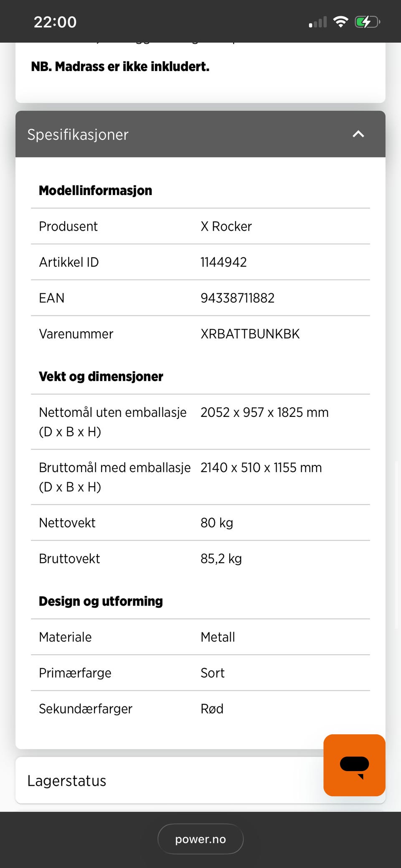
Task: Tap the collapse chevron on Spesifikasjoner
Action: coord(358,135)
